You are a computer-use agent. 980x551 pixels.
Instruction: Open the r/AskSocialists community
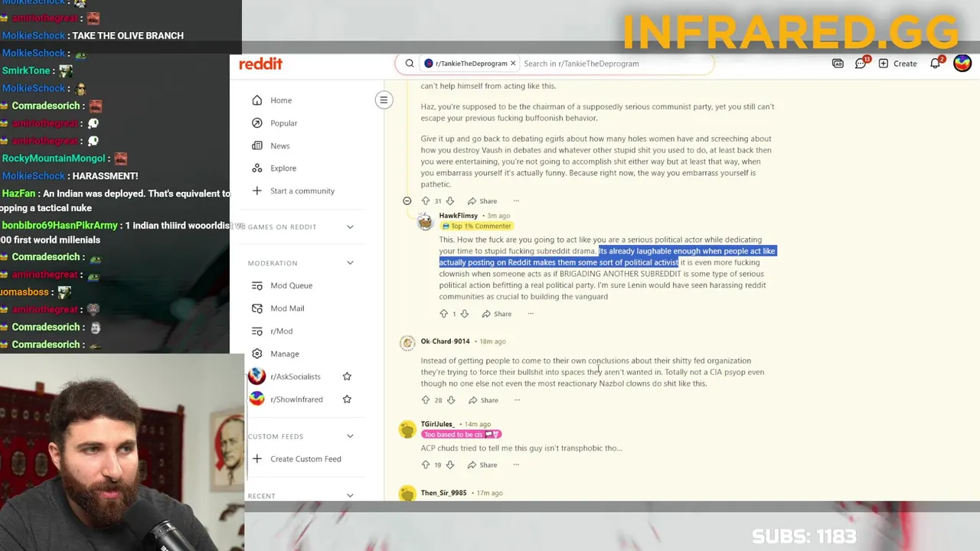coord(295,377)
